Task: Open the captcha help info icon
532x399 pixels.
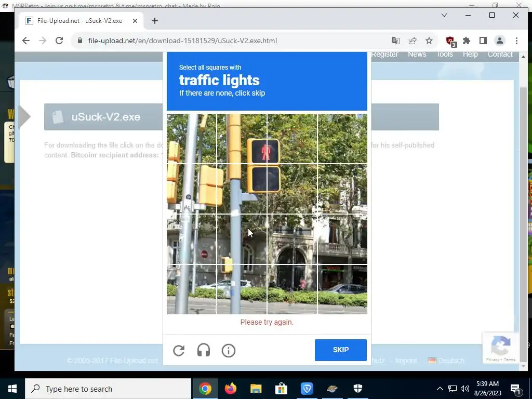Action: [x=229, y=351]
